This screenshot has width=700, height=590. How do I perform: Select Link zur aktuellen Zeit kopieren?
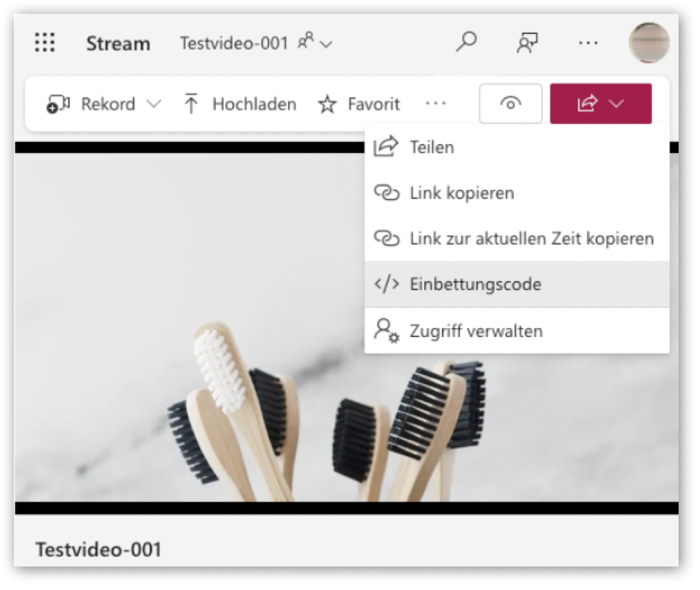point(531,239)
